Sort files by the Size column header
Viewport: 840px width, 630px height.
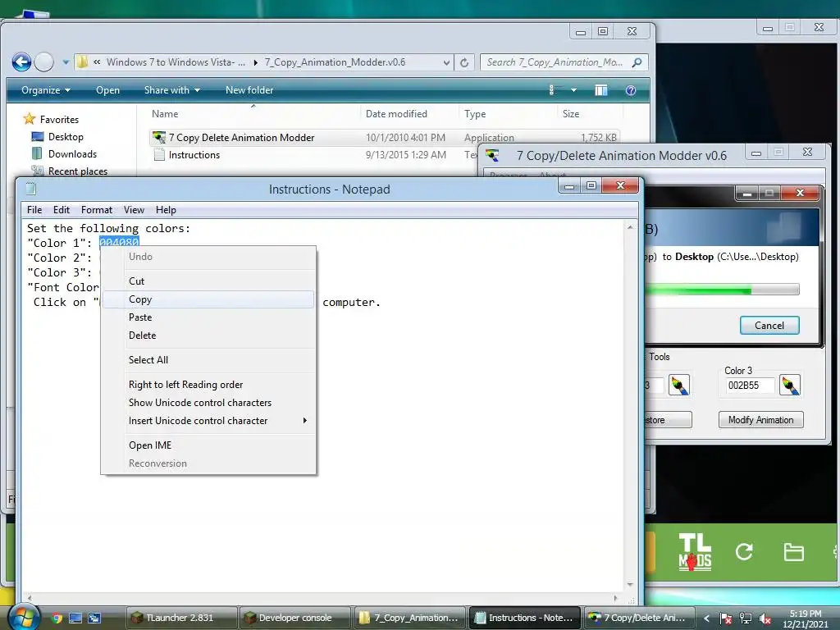571,113
